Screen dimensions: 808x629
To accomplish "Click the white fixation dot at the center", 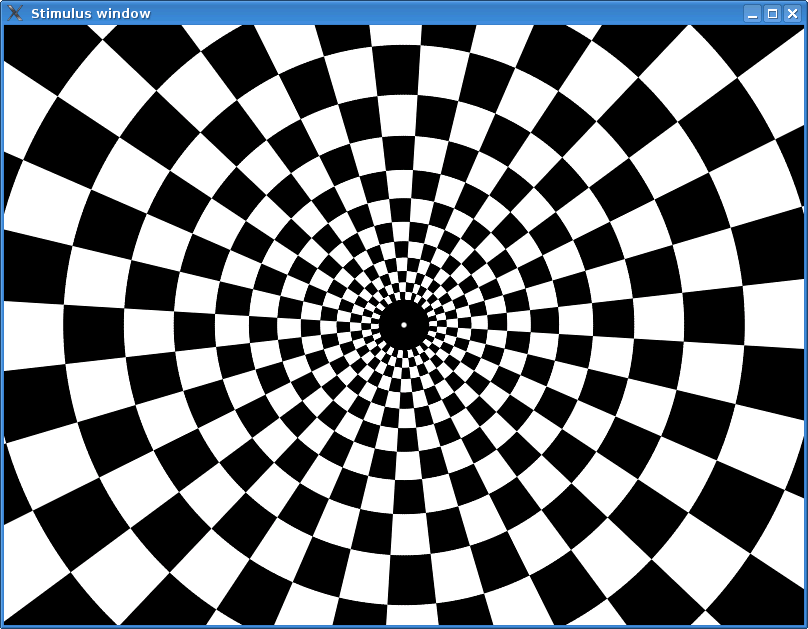I will point(404,325).
